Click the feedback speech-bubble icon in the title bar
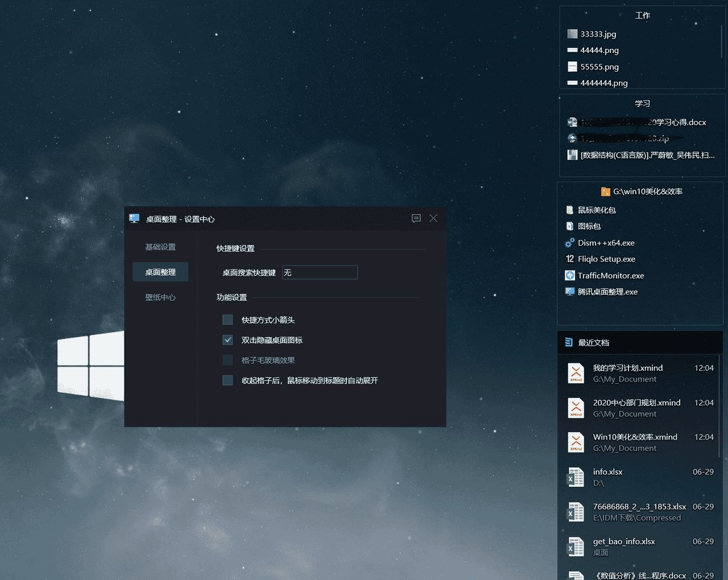Screen dimensions: 728x580 coord(416,218)
